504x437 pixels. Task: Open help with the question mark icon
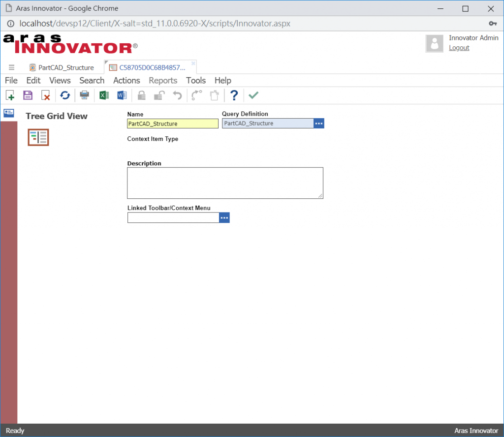click(x=234, y=95)
